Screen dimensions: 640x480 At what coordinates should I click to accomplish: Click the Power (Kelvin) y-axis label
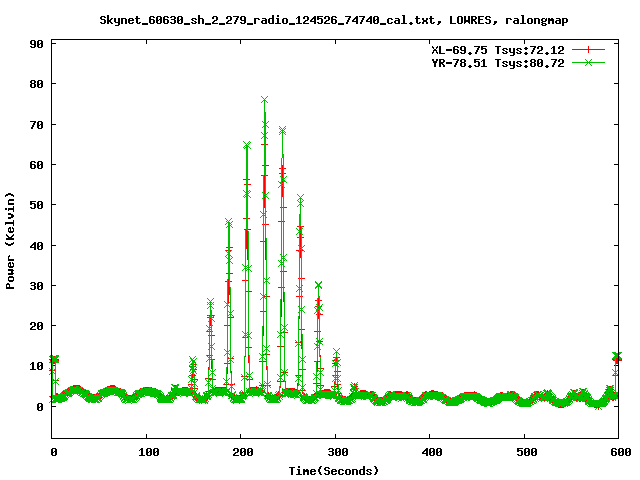(x=11, y=240)
